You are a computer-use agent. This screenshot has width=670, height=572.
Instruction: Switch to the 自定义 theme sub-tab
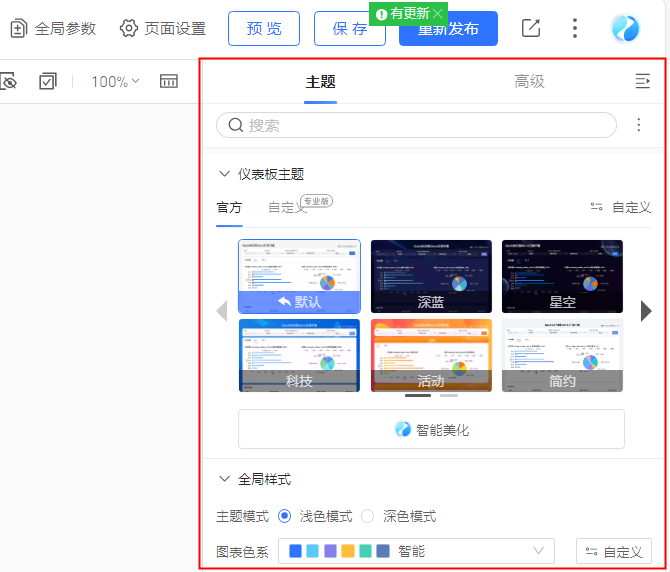[287, 207]
